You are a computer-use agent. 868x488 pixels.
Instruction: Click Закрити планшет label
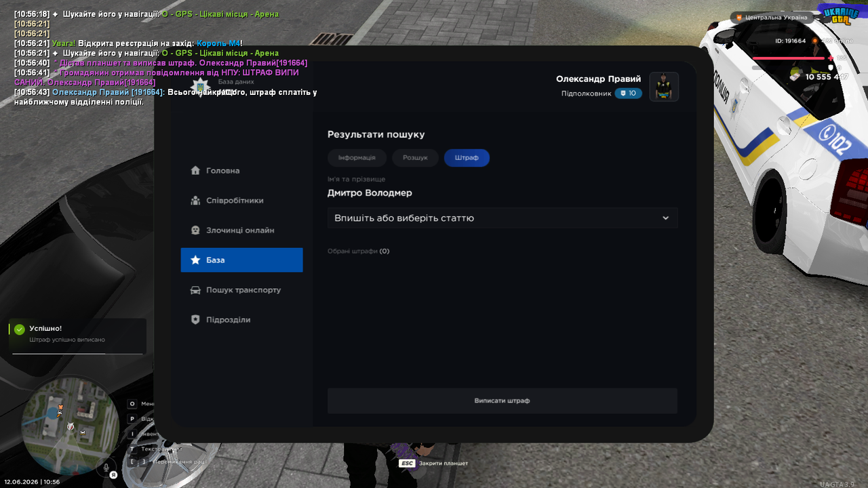pos(443,463)
